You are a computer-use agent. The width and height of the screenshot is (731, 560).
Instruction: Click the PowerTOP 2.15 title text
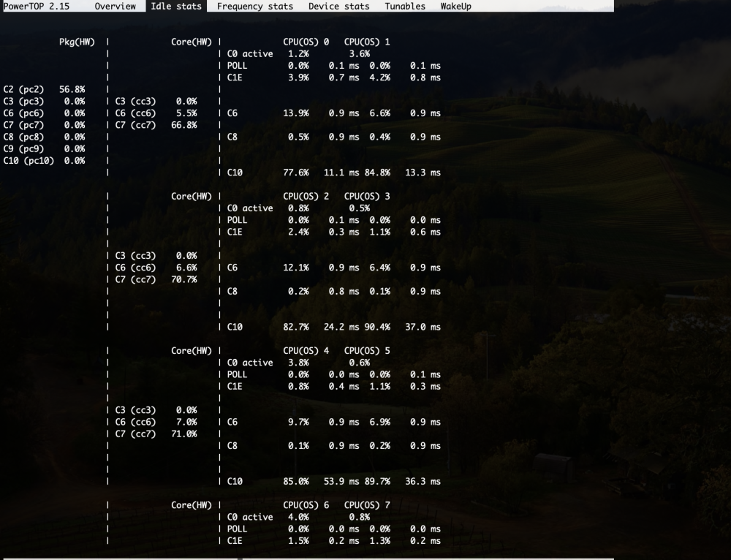(x=37, y=6)
